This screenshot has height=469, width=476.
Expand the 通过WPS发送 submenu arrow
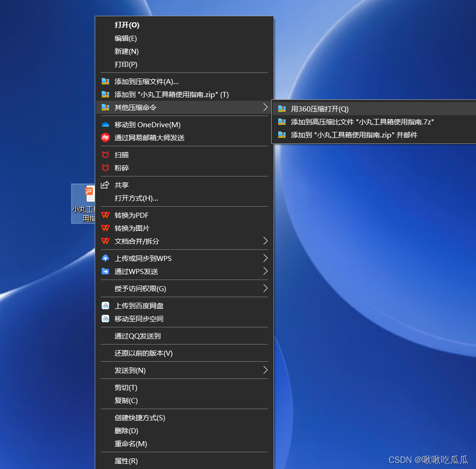265,271
